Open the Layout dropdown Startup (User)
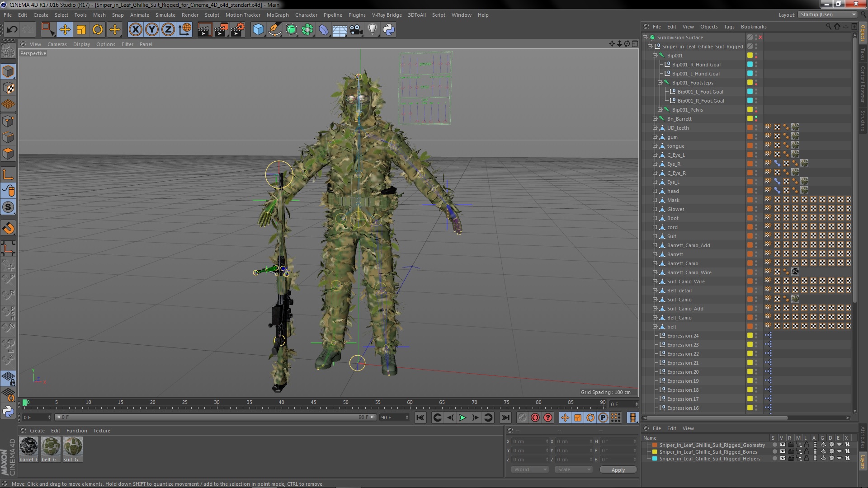 click(x=827, y=14)
